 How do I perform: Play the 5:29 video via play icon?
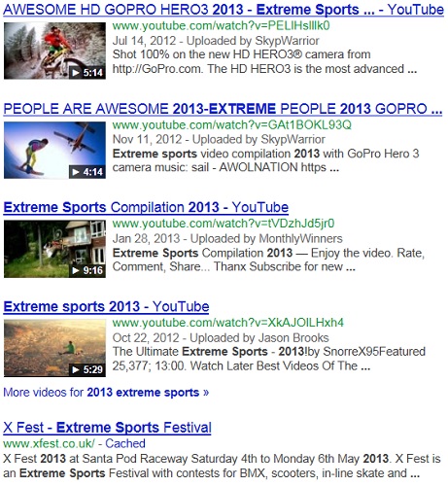76,369
